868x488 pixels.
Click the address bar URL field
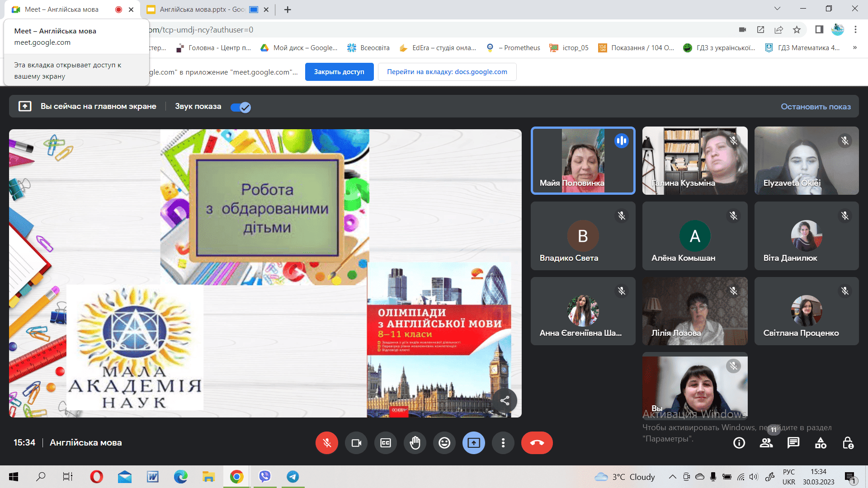pyautogui.click(x=434, y=30)
